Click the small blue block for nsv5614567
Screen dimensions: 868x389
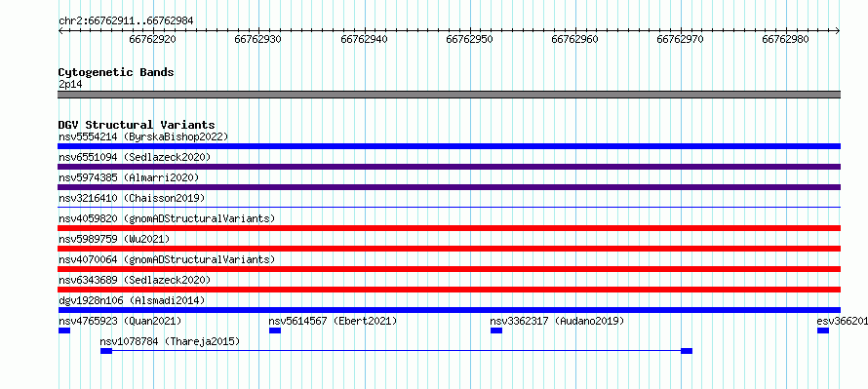point(275,331)
